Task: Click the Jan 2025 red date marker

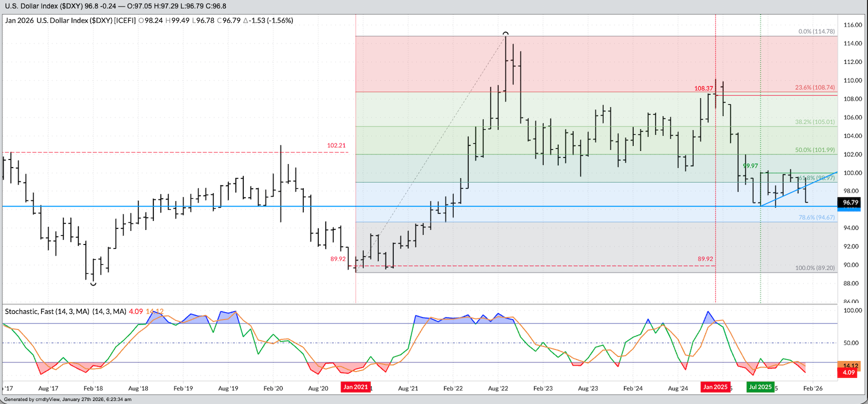Action: coord(715,387)
